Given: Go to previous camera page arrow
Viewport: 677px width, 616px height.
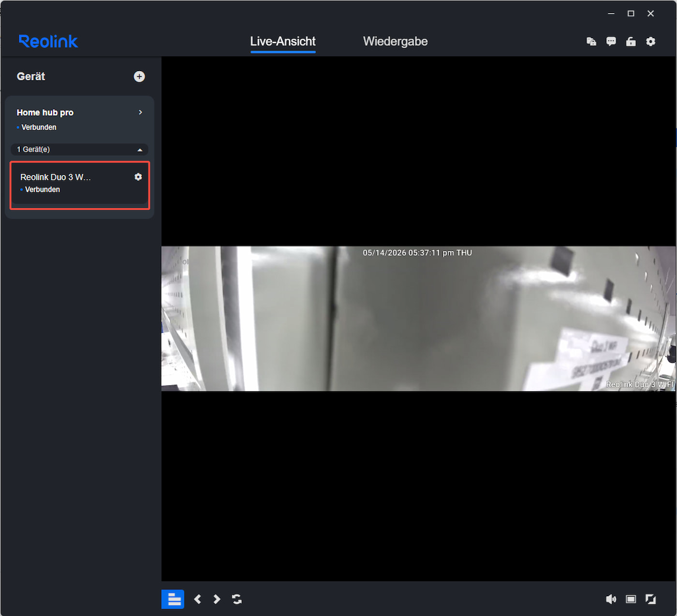Looking at the screenshot, I should tap(197, 599).
